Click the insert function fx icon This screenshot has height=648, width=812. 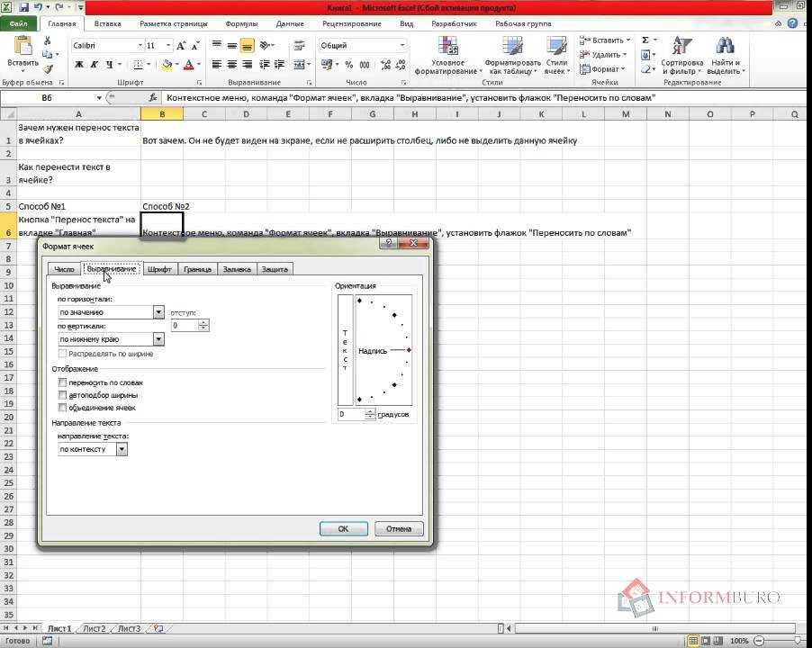(x=153, y=97)
